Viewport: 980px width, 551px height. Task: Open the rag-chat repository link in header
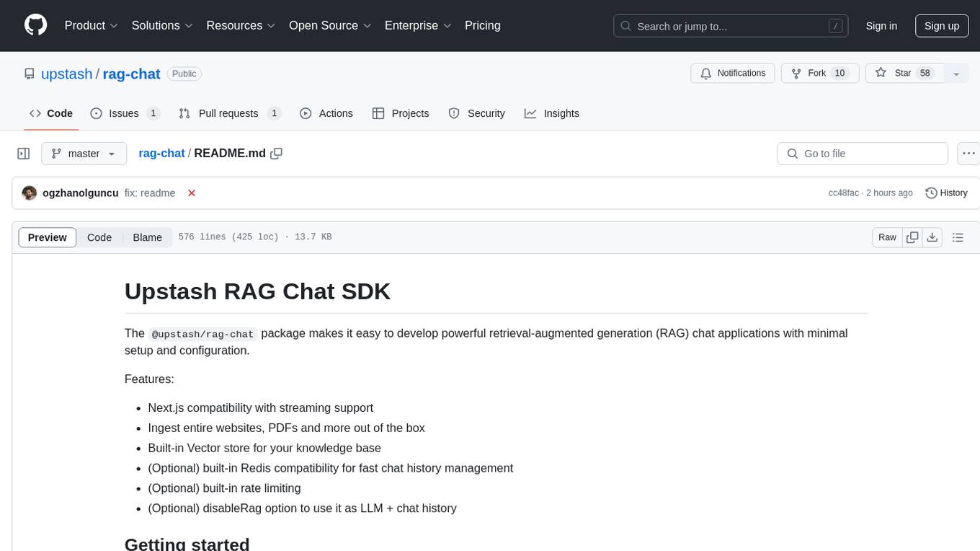(x=131, y=74)
